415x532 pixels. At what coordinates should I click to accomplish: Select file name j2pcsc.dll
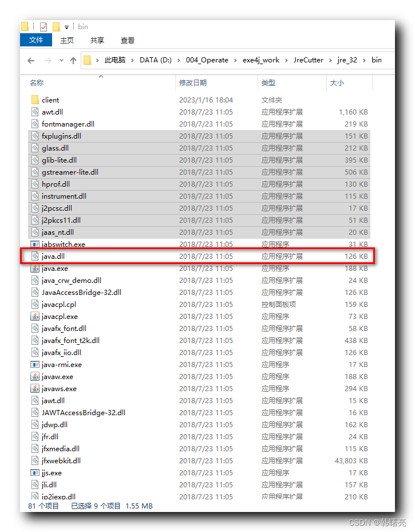coord(57,208)
